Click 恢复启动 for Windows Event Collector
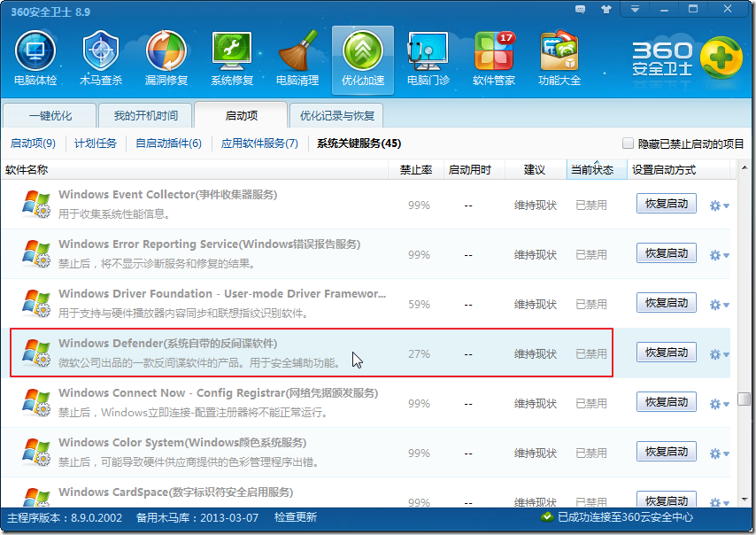This screenshot has width=756, height=535. pos(667,204)
